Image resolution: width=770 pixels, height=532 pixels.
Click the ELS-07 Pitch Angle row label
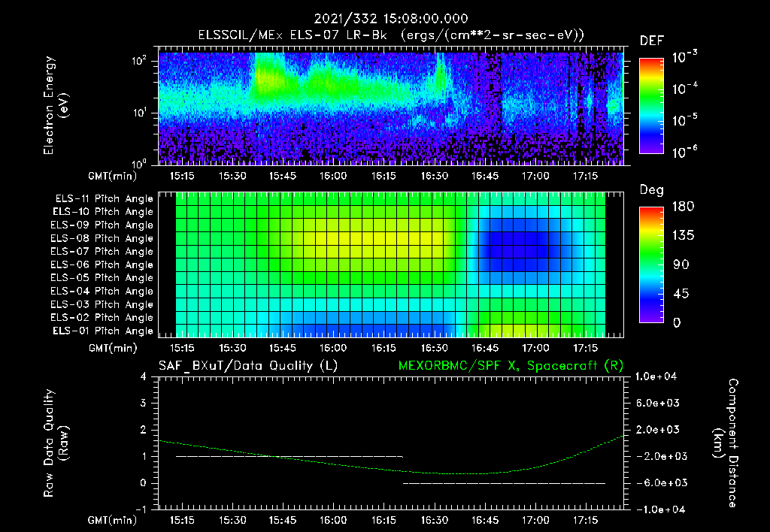coord(102,251)
